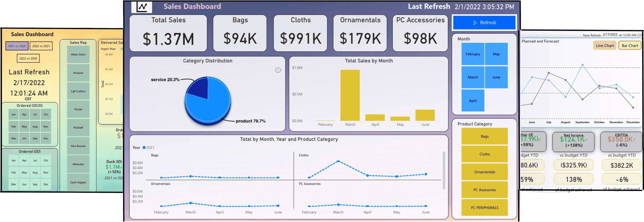Select Websales in the Sales Rep list
This screenshot has width=644, height=222.
point(78,164)
